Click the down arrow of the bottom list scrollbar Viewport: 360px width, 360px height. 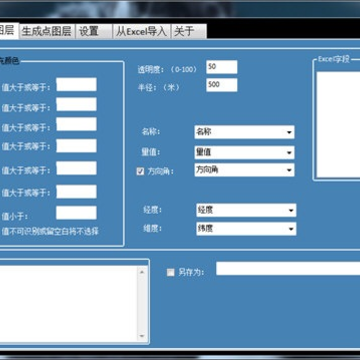(142, 336)
